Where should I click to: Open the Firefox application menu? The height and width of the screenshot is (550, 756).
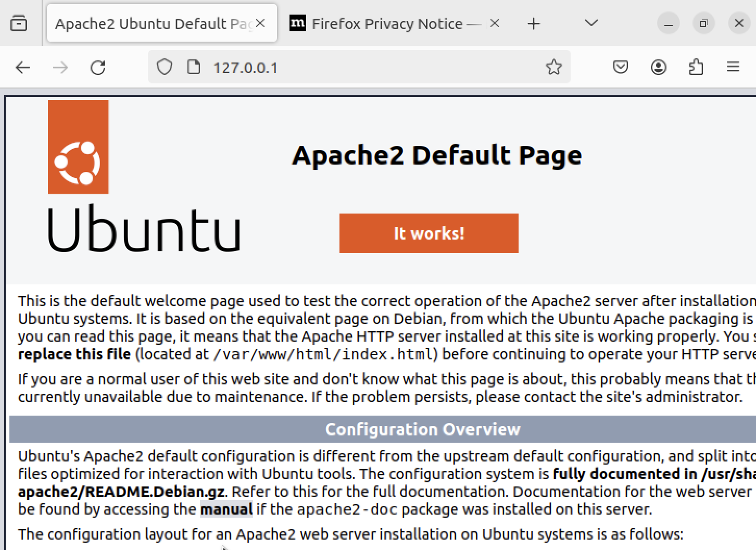tap(733, 67)
